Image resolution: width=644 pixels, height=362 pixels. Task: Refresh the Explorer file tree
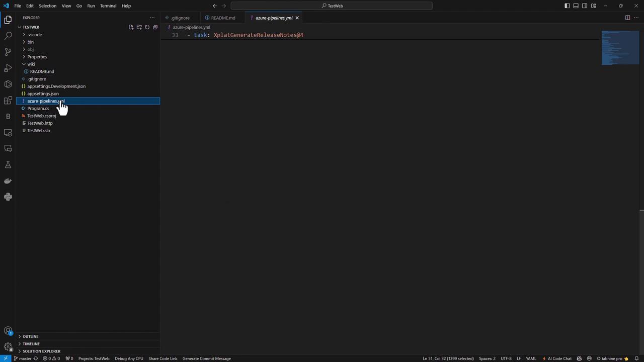(147, 27)
